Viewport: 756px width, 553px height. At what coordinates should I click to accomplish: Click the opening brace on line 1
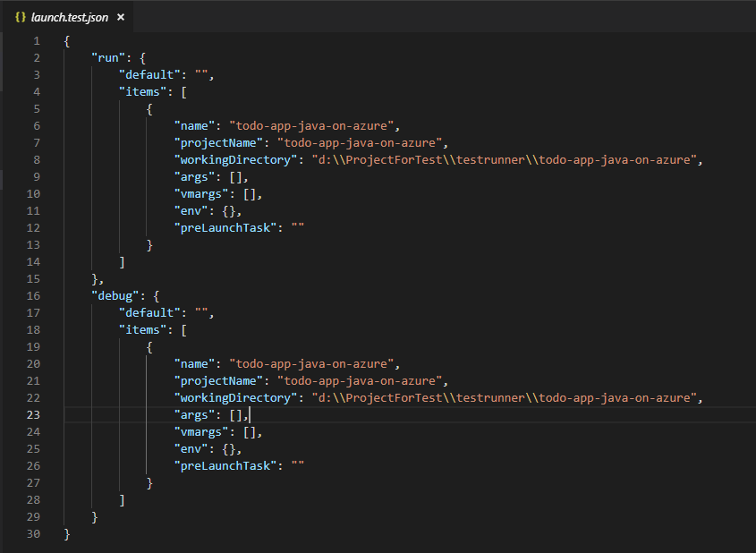click(x=67, y=41)
